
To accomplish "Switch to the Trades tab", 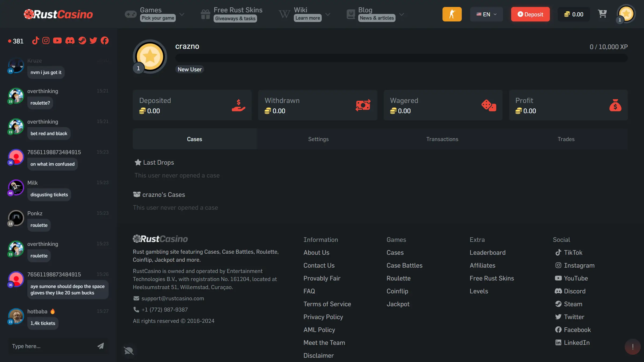I will click(566, 139).
